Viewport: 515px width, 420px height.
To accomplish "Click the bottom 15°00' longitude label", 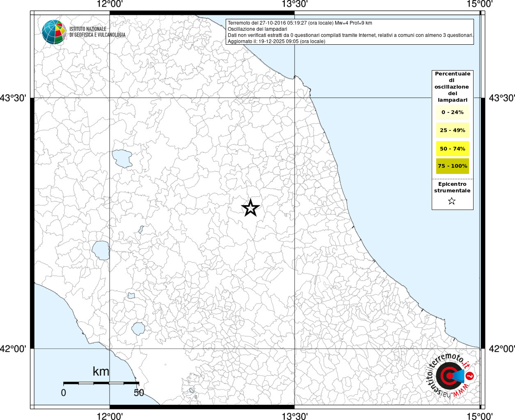I will (x=479, y=416).
